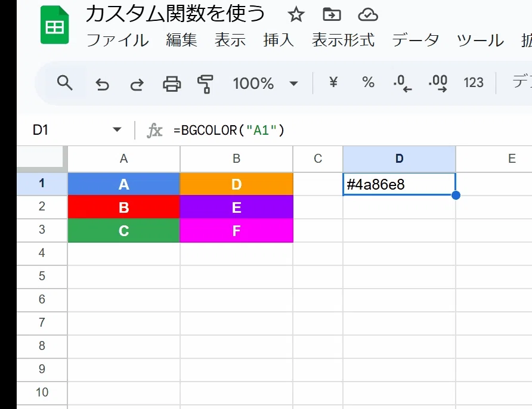Select the red cell containing B

[x=124, y=207]
